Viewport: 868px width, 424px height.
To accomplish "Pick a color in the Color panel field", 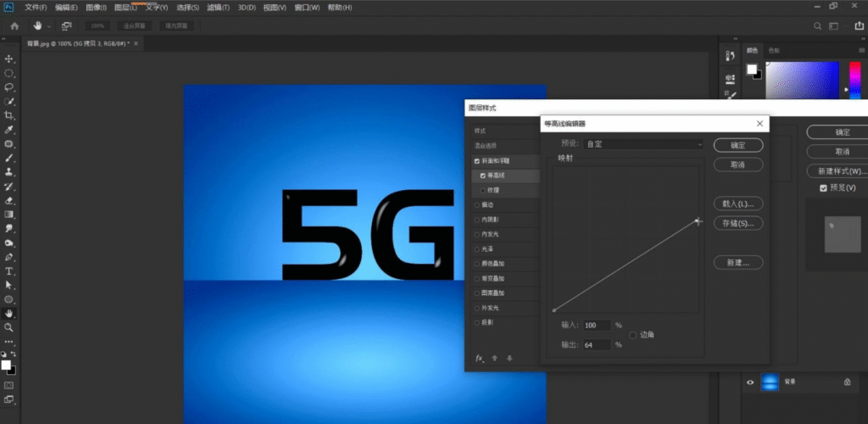I will pyautogui.click(x=803, y=81).
